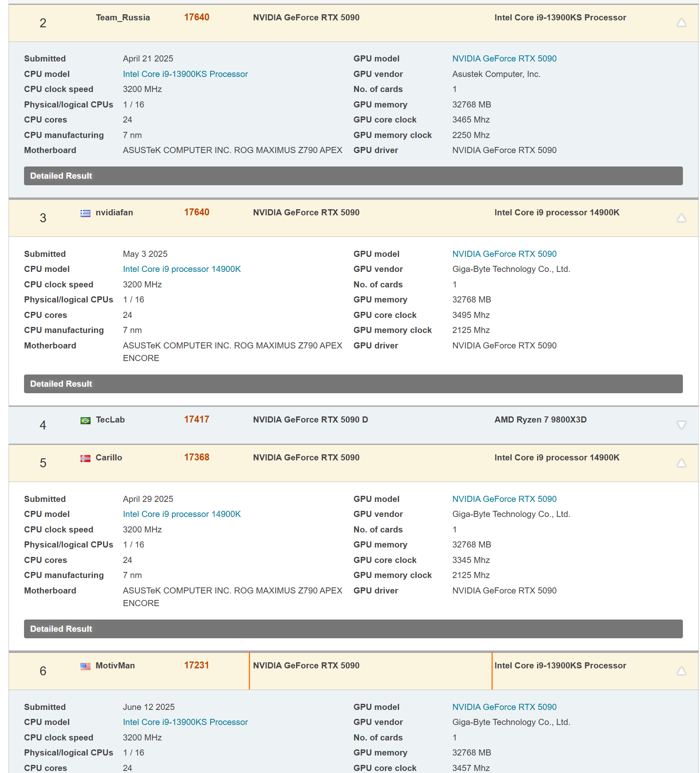Click the MotivMan username
This screenshot has width=700, height=773.
[115, 666]
